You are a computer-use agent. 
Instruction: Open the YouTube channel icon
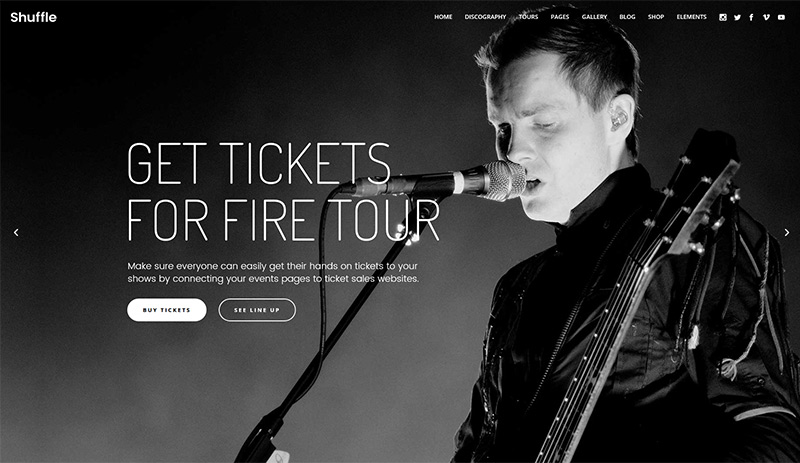coord(781,17)
